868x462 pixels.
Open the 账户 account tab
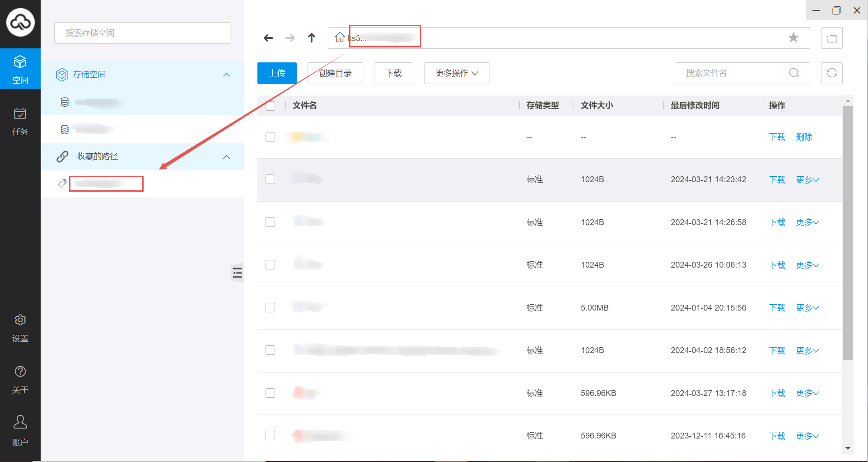[x=20, y=430]
